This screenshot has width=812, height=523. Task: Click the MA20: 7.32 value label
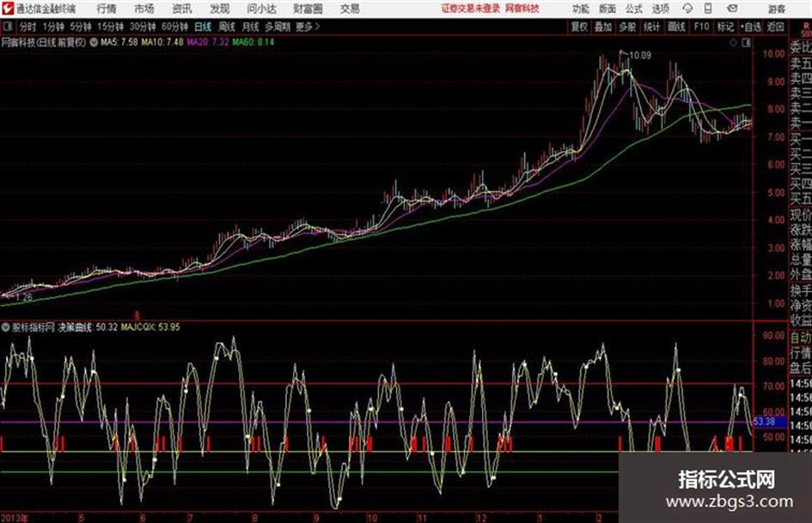coord(208,42)
